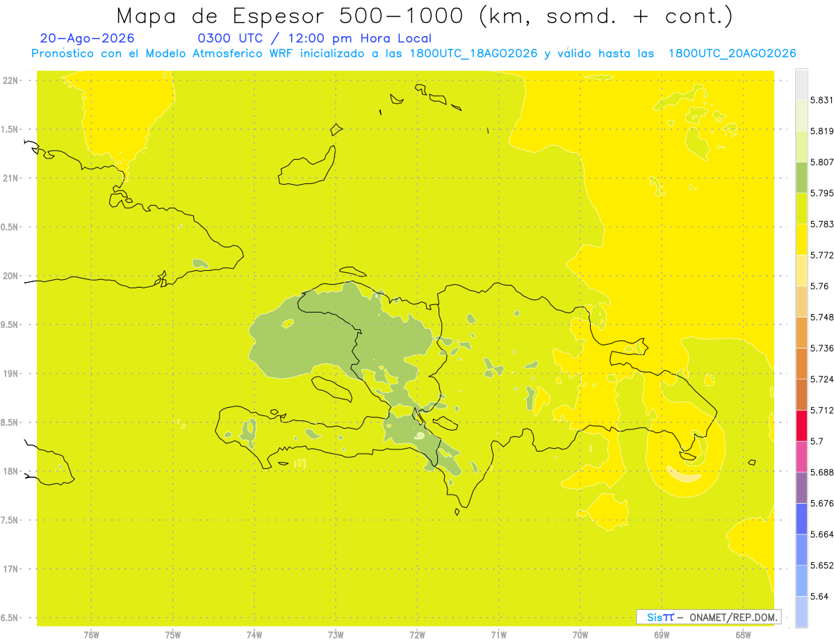Click the 'Sistt - ONAMET/REP.DOM.' credit box
834x644 pixels.
709,617
